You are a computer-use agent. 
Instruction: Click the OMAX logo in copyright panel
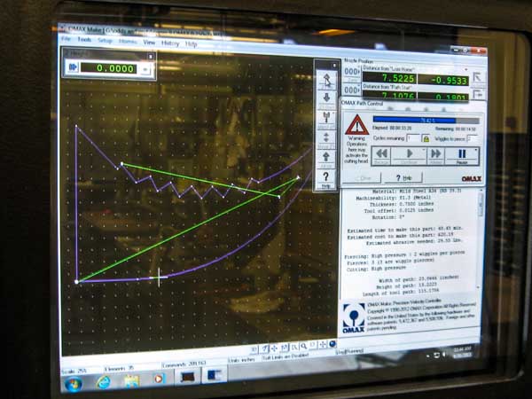[x=354, y=317]
